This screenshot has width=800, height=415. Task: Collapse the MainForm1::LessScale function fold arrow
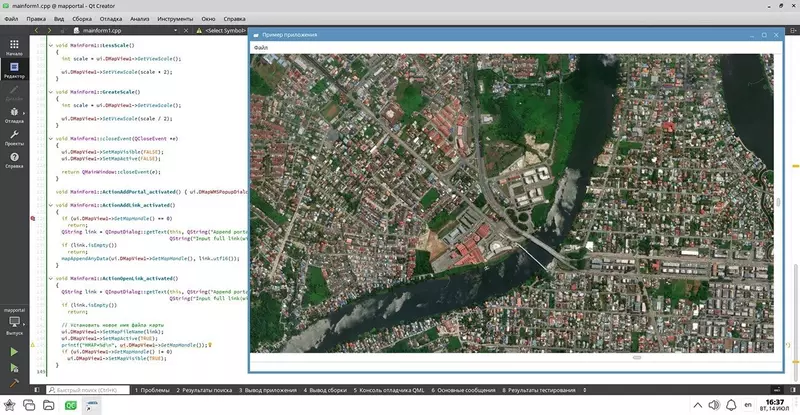coord(51,45)
